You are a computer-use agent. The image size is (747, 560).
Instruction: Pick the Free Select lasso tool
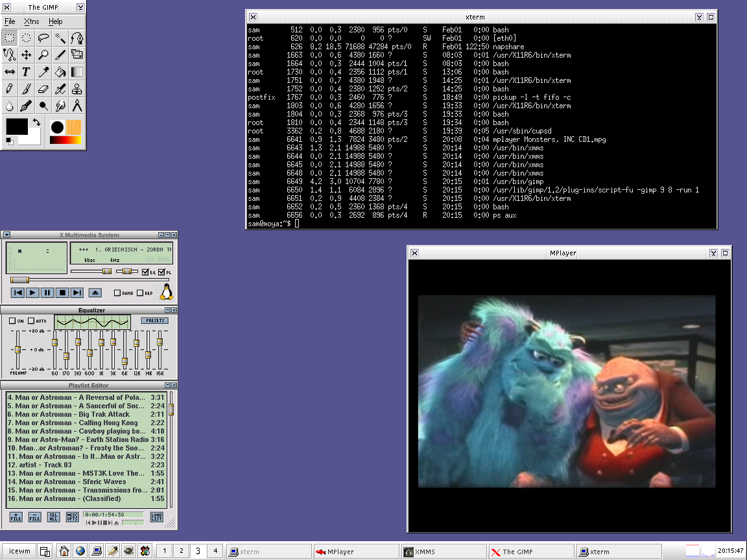tap(43, 38)
